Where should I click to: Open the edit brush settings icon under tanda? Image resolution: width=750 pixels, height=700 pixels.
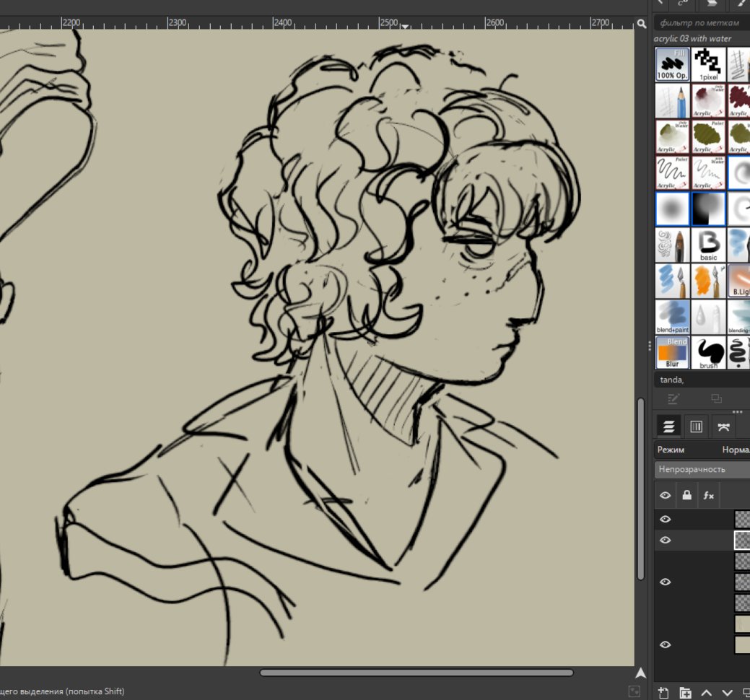tap(673, 398)
